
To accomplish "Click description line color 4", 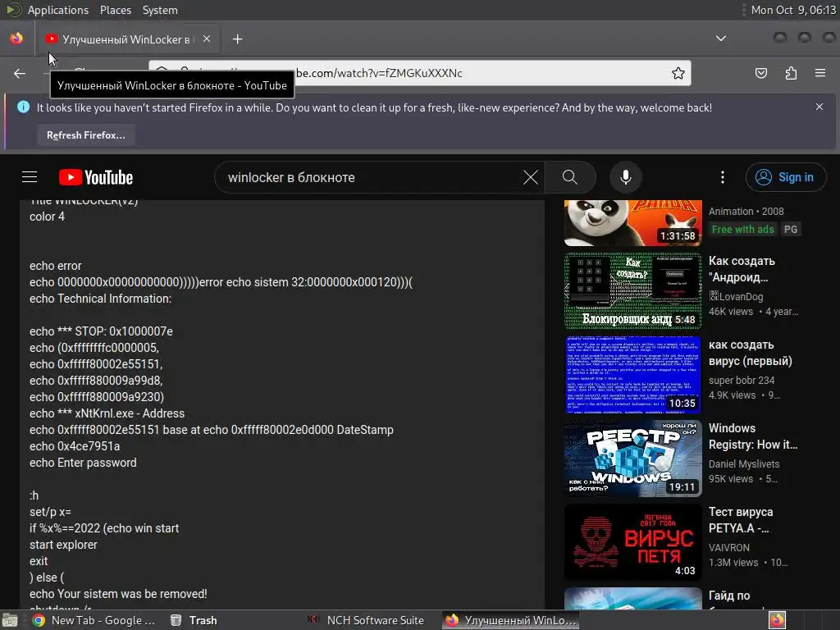I will [x=47, y=217].
